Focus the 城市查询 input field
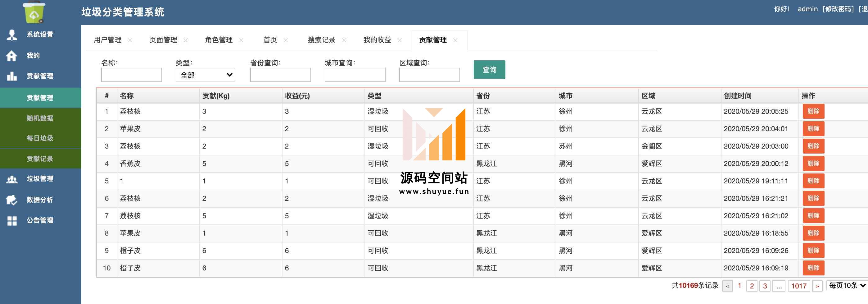868x304 pixels. [355, 75]
